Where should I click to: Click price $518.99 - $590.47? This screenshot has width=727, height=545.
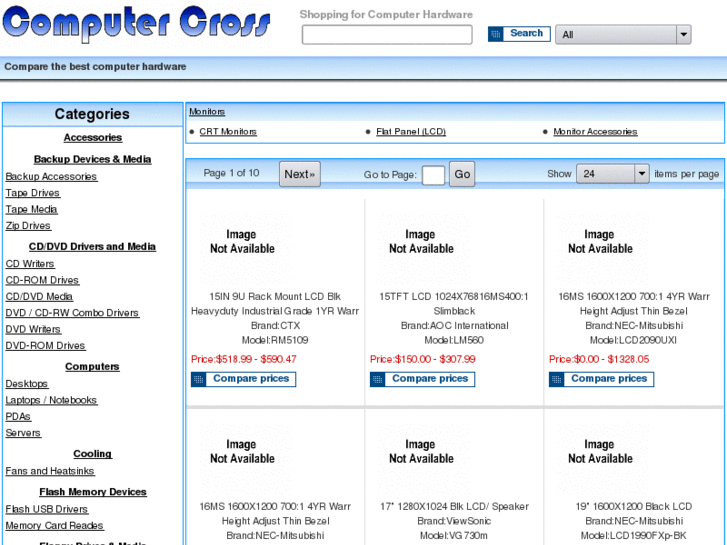(243, 359)
